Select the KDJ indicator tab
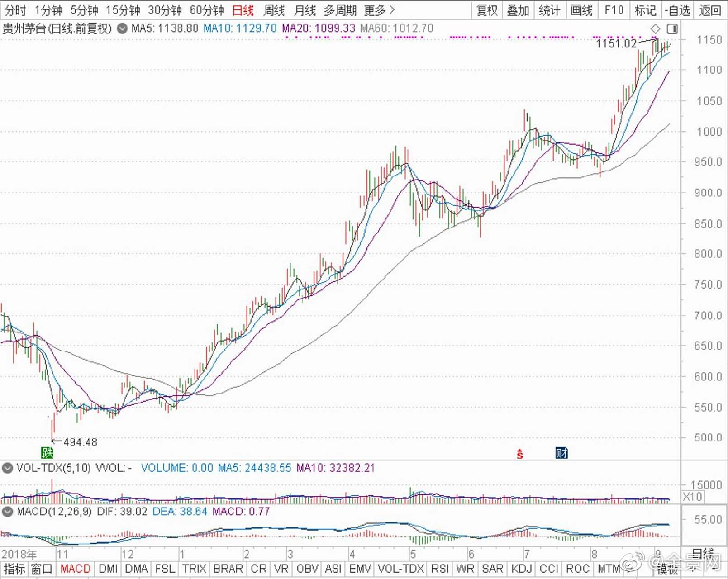 pos(521,569)
